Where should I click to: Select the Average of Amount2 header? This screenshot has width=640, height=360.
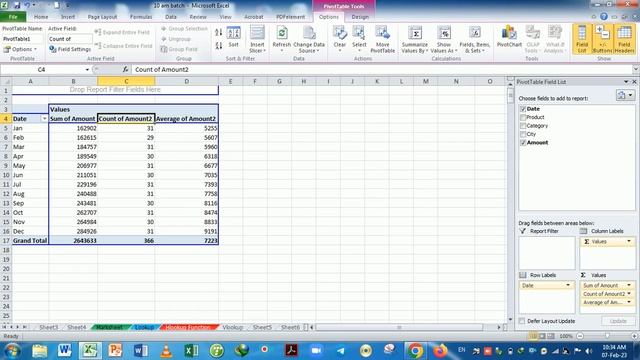tap(187, 119)
